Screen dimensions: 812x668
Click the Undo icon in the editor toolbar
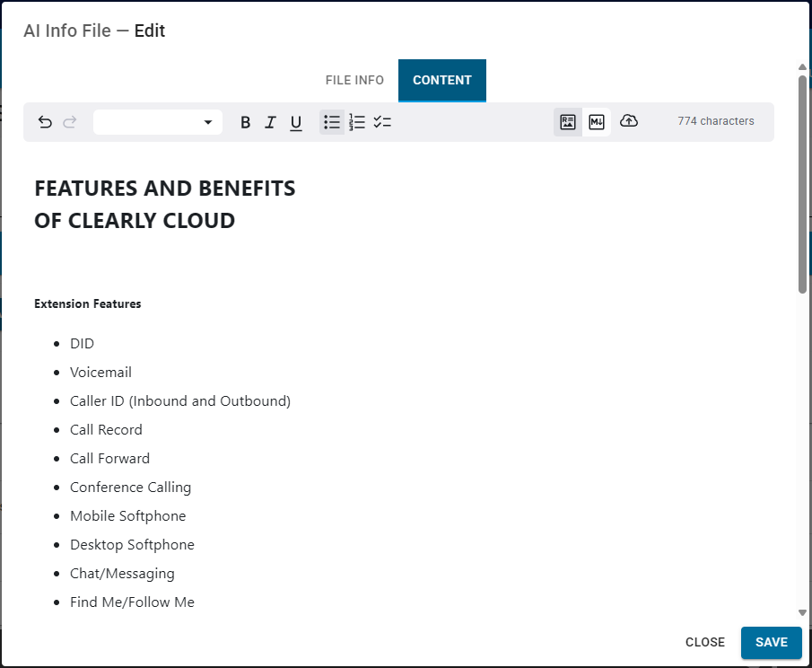tap(46, 121)
